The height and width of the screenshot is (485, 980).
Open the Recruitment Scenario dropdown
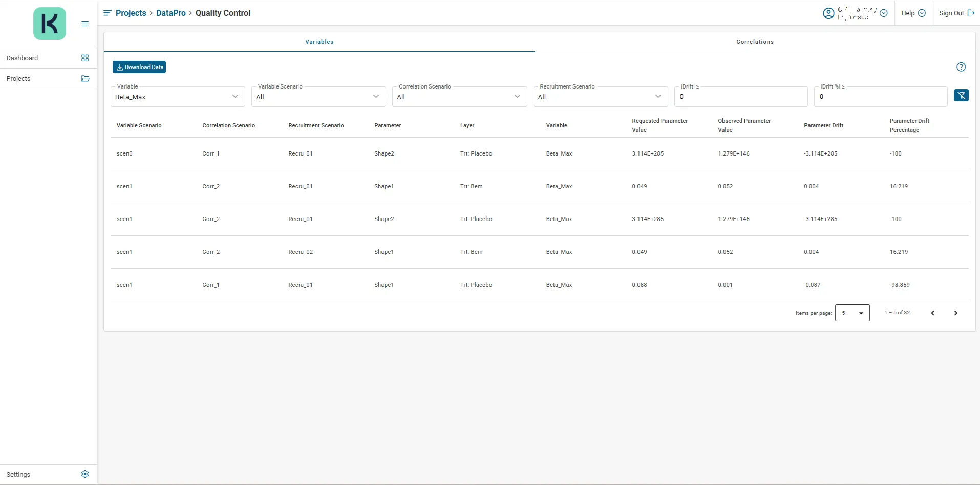click(x=600, y=97)
